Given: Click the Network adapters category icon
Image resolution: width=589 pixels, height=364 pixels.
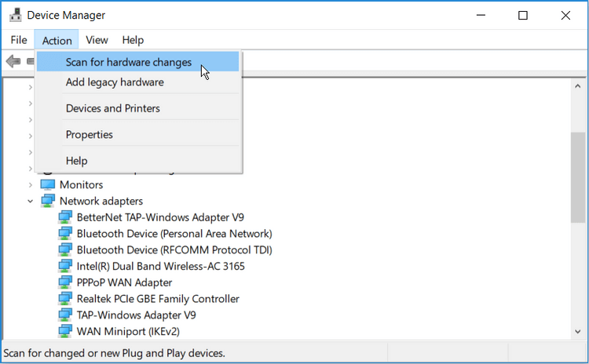Looking at the screenshot, I should (49, 201).
